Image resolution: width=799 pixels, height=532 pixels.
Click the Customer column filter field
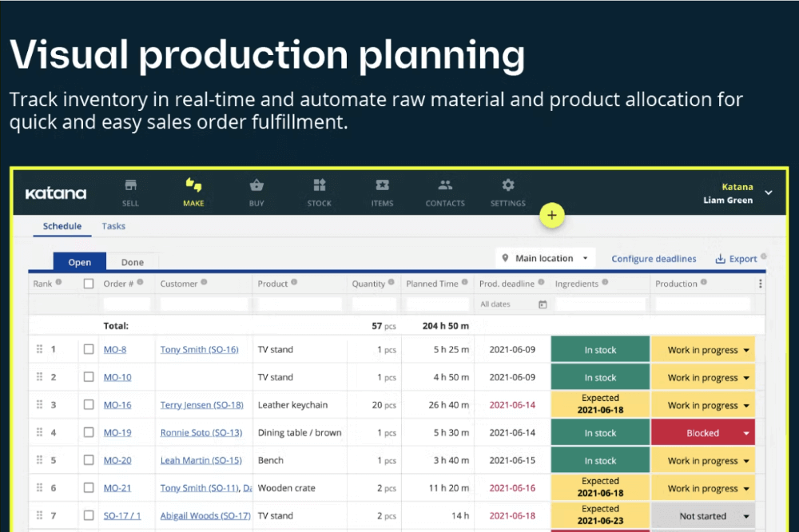(204, 304)
